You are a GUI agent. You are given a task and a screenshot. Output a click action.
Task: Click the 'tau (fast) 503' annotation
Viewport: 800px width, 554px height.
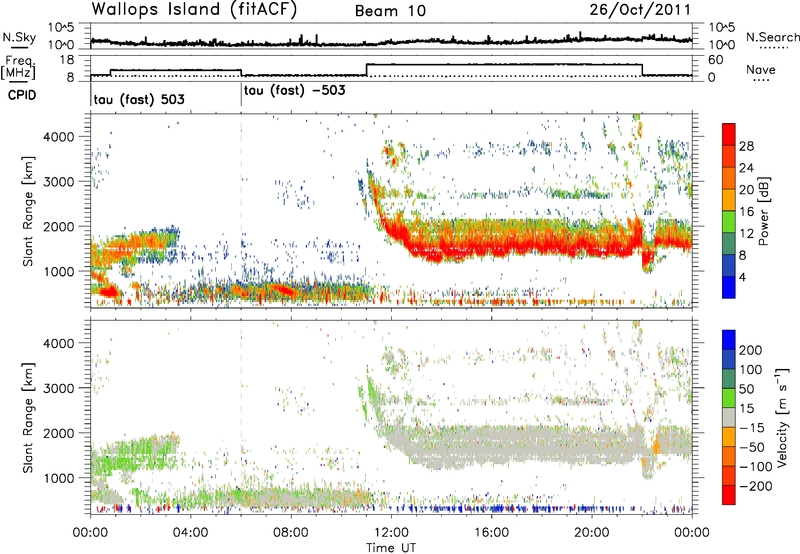[x=139, y=99]
